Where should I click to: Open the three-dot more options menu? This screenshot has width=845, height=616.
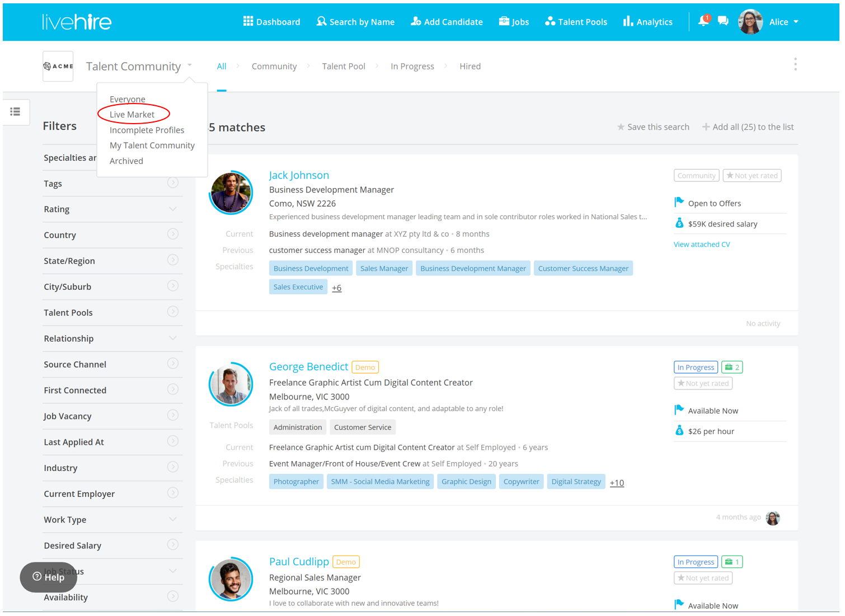pyautogui.click(x=795, y=64)
